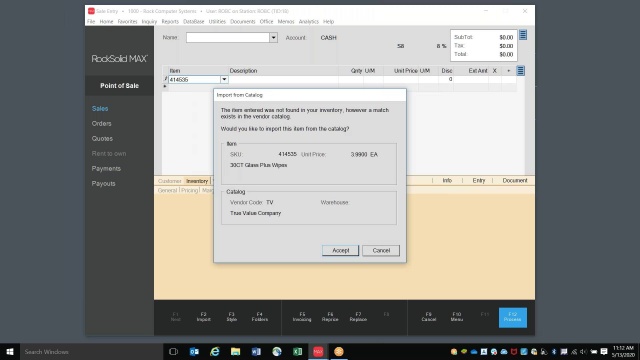Switch to the Info tab
Image resolution: width=640 pixels, height=360 pixels.
tap(447, 180)
